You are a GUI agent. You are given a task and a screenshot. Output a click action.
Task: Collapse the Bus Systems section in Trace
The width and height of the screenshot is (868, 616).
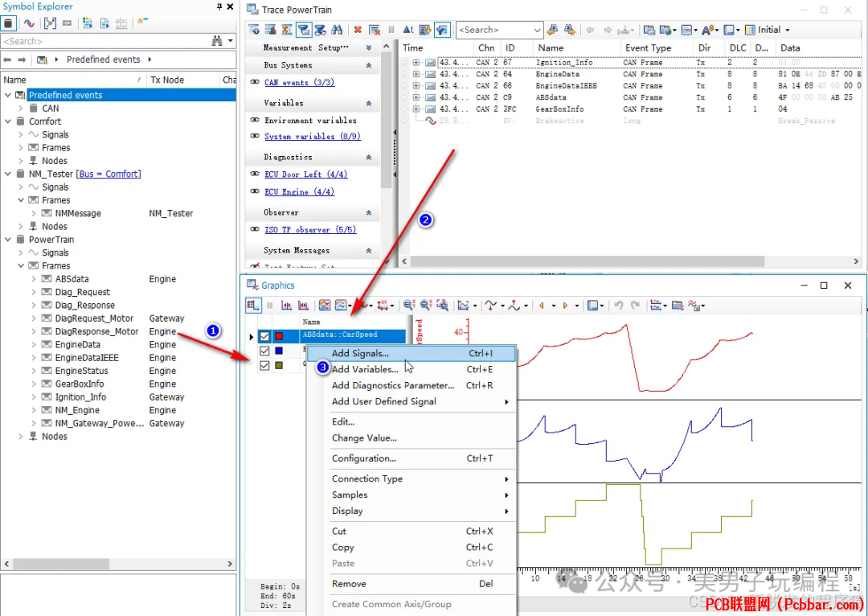tap(369, 65)
